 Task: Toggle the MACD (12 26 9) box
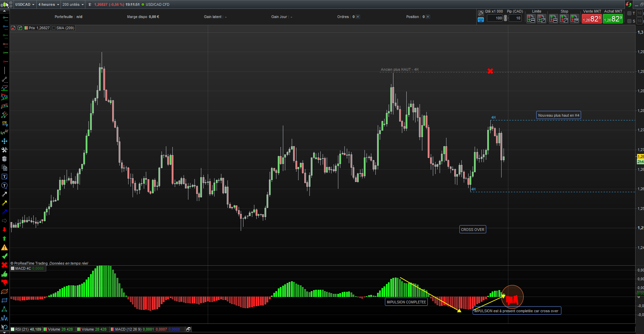(113, 329)
